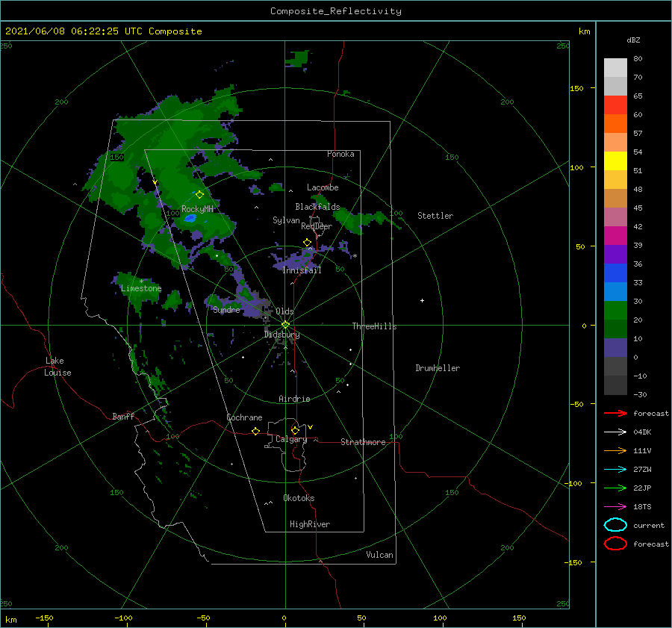This screenshot has width=672, height=628.
Task: Click the dBZ scale heading
Action: [633, 40]
